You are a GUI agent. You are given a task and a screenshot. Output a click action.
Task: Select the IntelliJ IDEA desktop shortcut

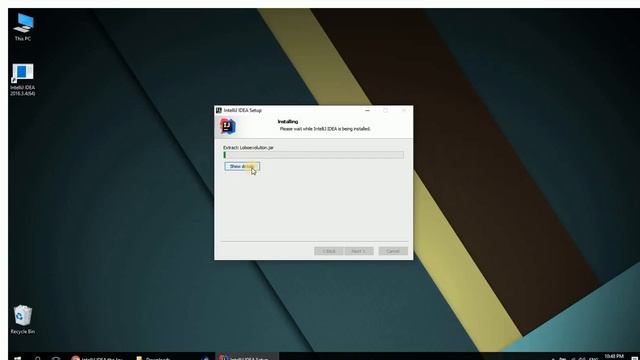(x=23, y=80)
